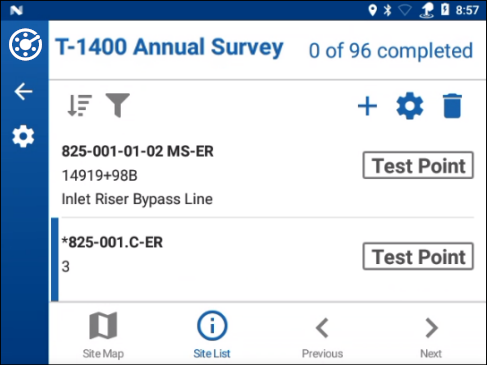The image size is (487, 365).
Task: Go to Previous site
Action: click(322, 337)
